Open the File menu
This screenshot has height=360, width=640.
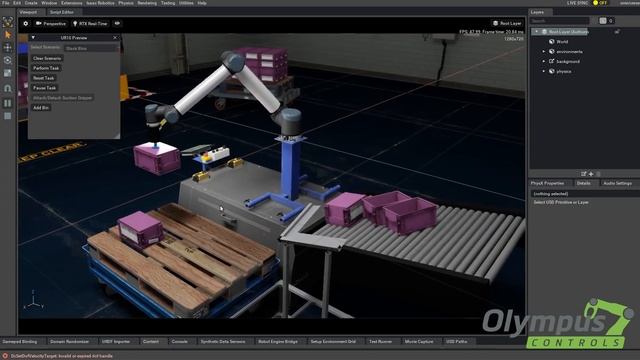click(x=5, y=3)
